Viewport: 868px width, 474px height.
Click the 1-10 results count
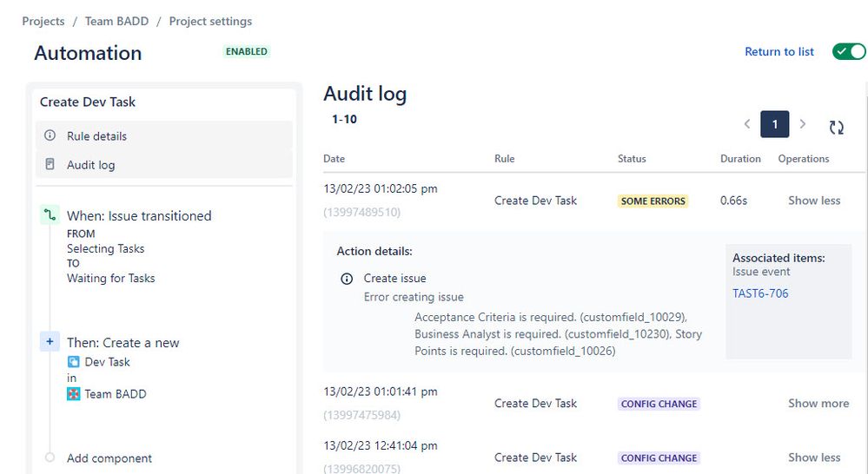click(x=344, y=119)
